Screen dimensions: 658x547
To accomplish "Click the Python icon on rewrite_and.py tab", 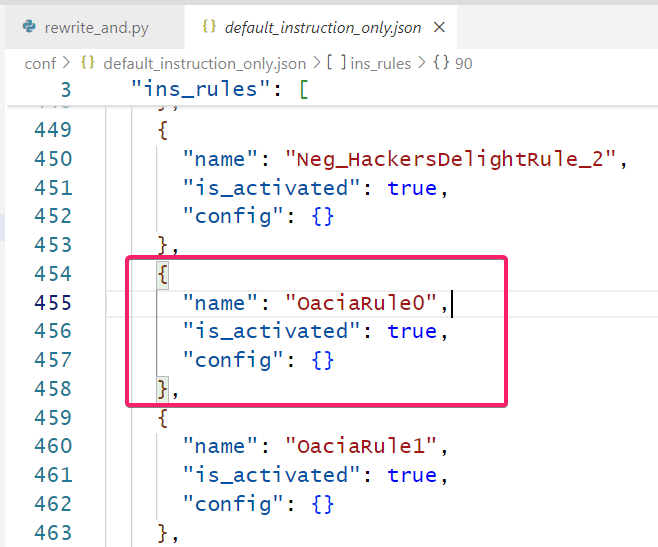I will click(x=27, y=27).
